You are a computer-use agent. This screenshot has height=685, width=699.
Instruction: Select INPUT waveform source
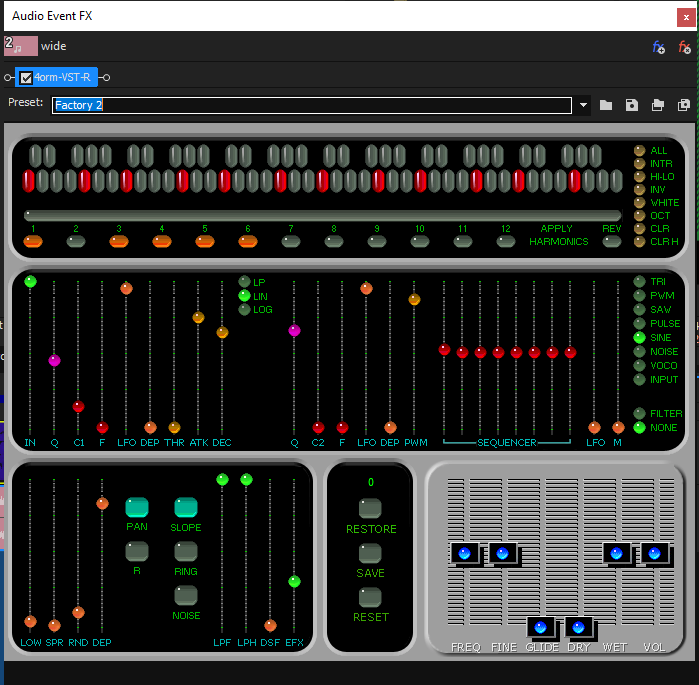coord(639,379)
